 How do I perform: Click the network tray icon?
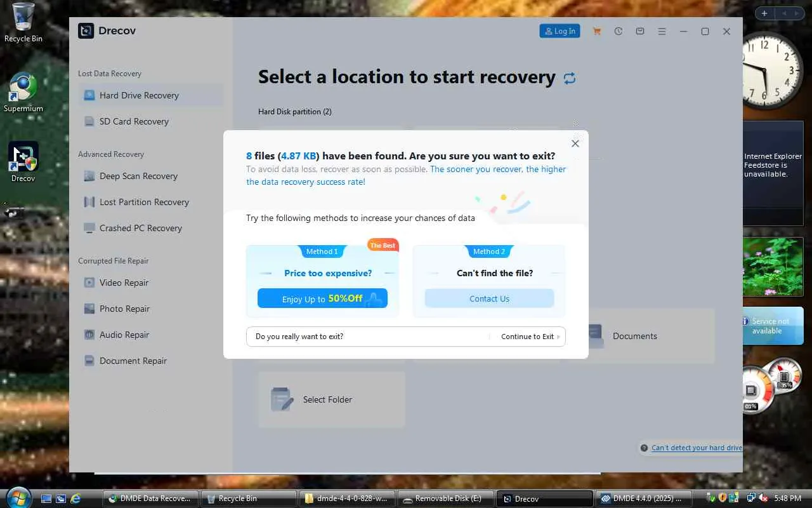(x=751, y=498)
